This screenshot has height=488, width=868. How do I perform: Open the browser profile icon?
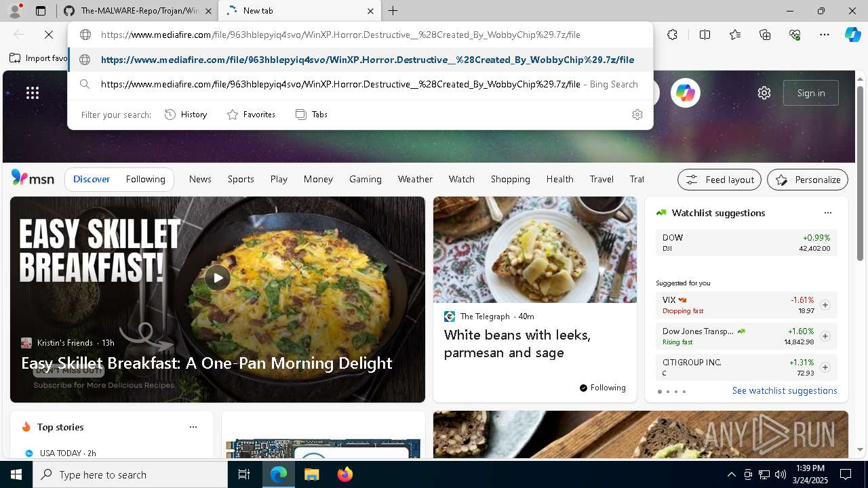[x=14, y=11]
